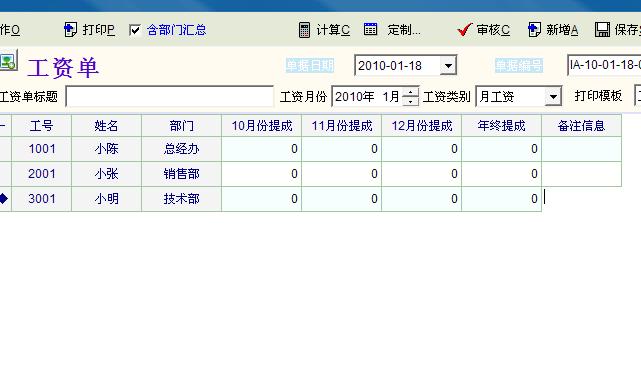641x384 pixels.
Task: Click the 计算C button label
Action: pos(333,30)
